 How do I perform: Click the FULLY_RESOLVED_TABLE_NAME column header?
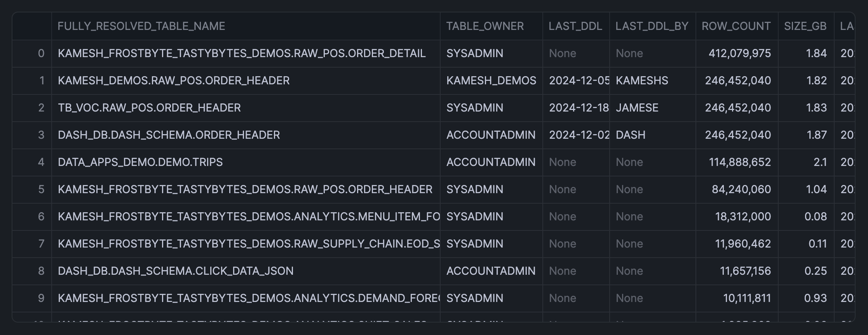(141, 26)
